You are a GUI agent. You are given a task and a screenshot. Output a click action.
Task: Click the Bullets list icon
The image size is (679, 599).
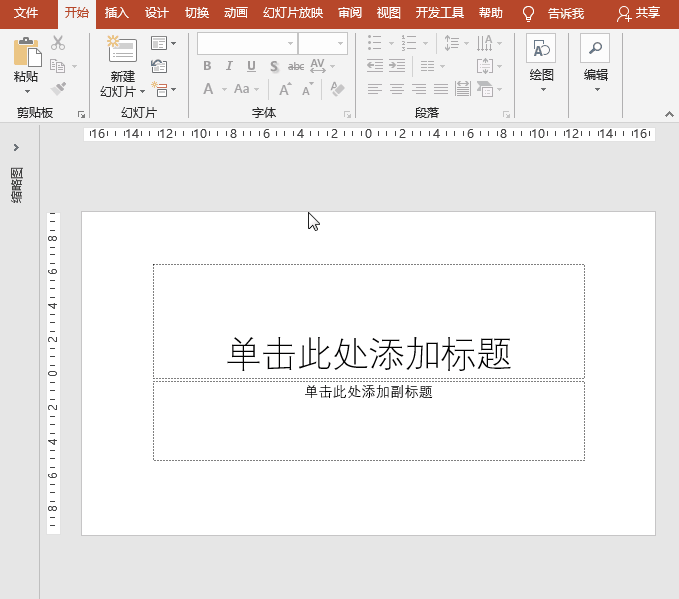click(375, 42)
